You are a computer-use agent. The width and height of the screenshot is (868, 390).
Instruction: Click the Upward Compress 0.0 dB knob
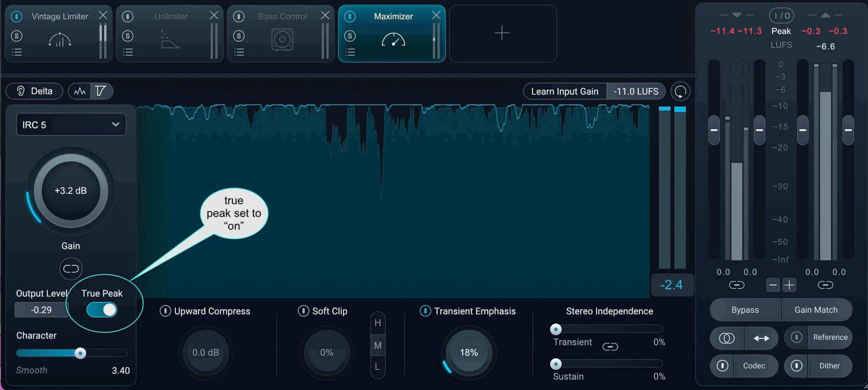click(206, 353)
